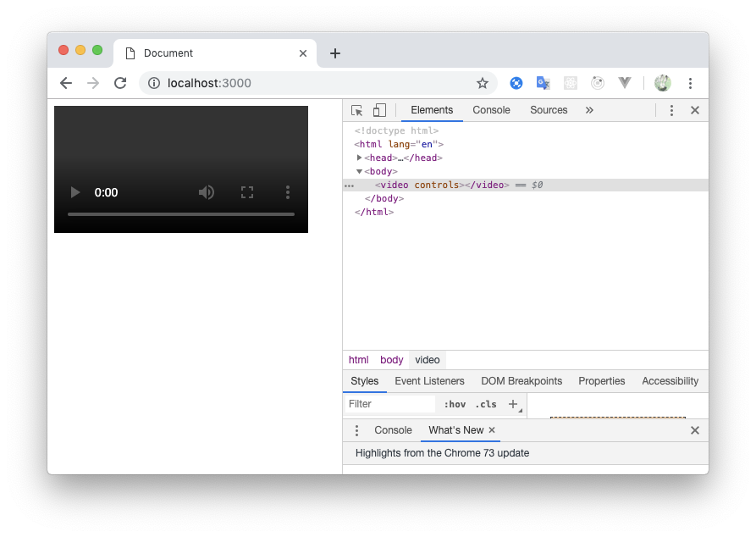The image size is (756, 537).
Task: Switch to the Sources tab
Action: [x=549, y=110]
